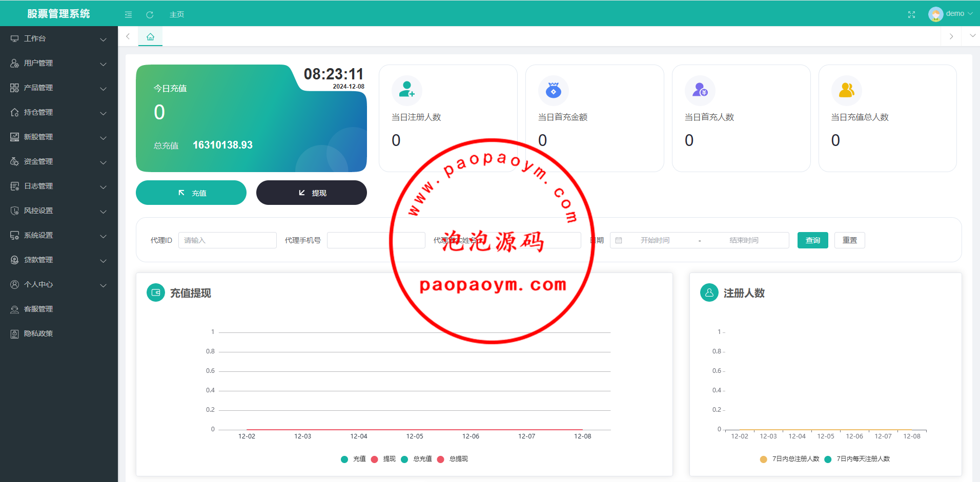Click the 当日首充金额 money bag icon

click(553, 90)
